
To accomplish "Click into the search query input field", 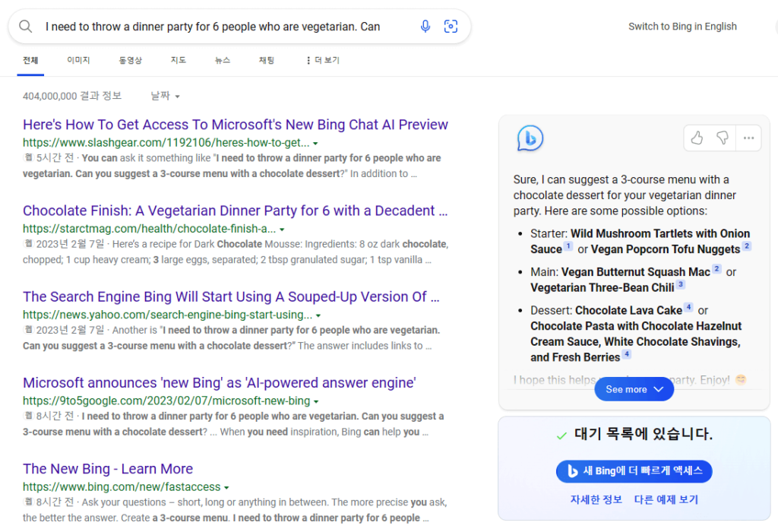I will tap(220, 27).
